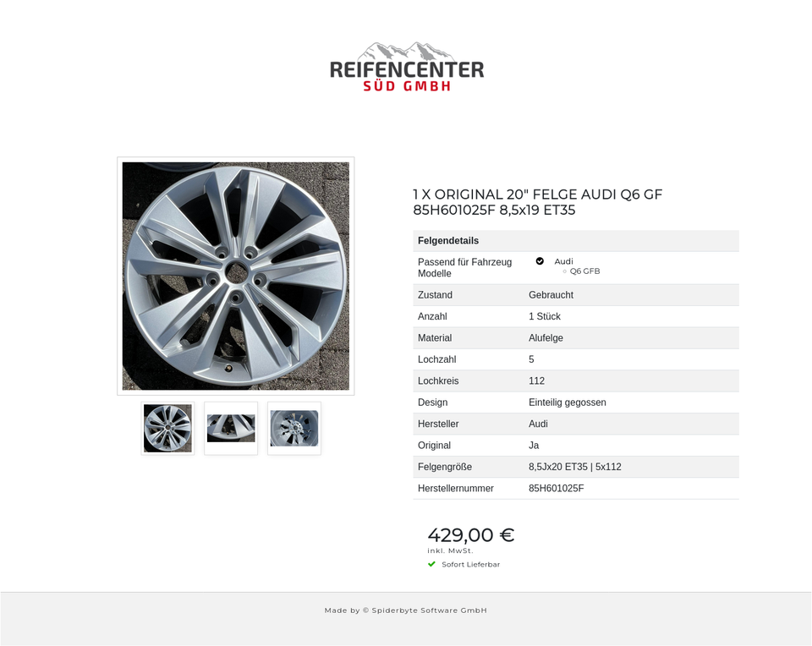This screenshot has width=812, height=646.
Task: Click the Zustand value Gebraucht
Action: [x=551, y=295]
